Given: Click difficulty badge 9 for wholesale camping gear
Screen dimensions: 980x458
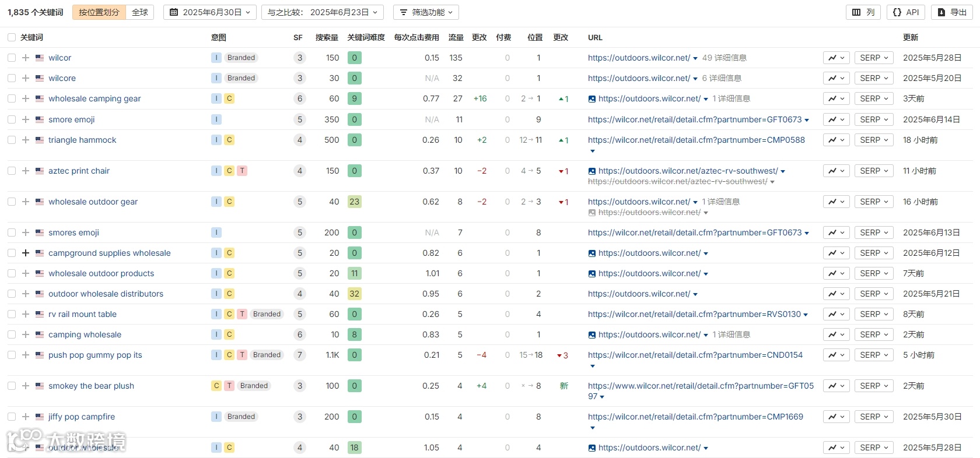Looking at the screenshot, I should [354, 98].
